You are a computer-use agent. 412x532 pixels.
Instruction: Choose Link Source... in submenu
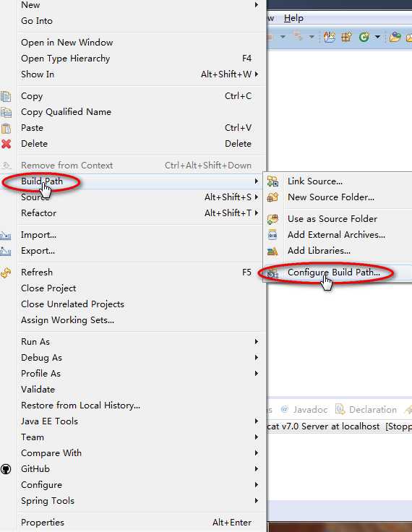point(338,181)
